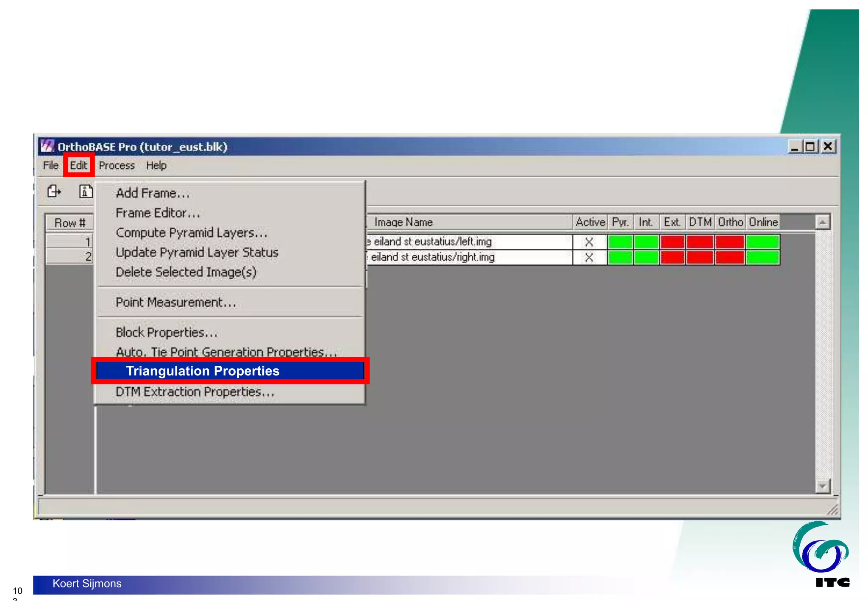Click the Online status cell for left.img
This screenshot has width=868, height=601.
(x=762, y=242)
